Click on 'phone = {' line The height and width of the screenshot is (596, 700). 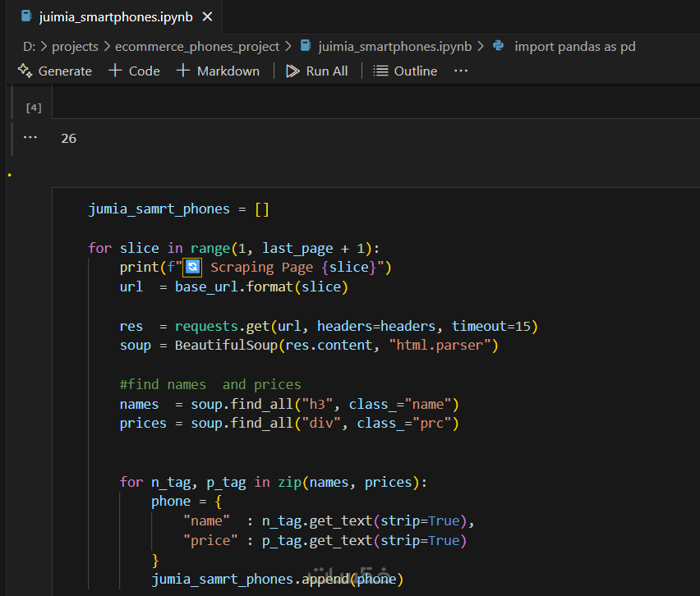[187, 502]
